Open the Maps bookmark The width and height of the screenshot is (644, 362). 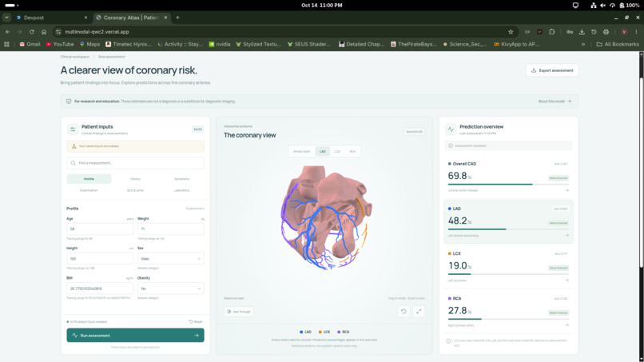89,44
